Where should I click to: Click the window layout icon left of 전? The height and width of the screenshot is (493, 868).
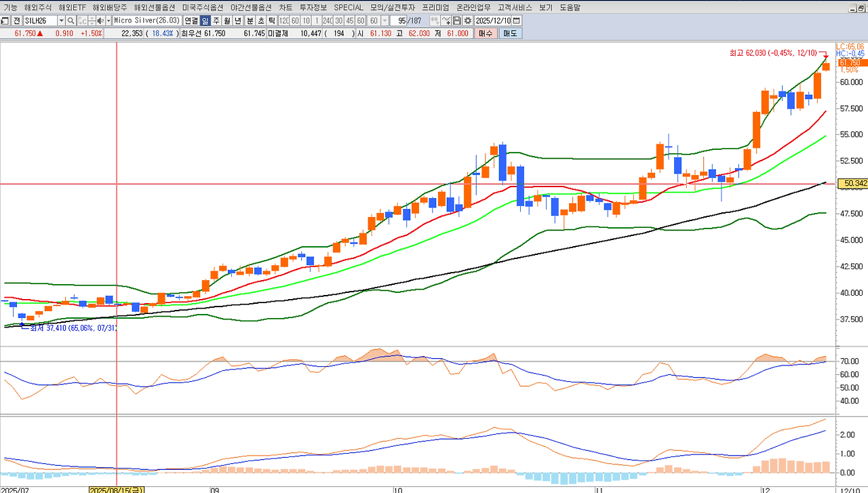click(x=5, y=20)
